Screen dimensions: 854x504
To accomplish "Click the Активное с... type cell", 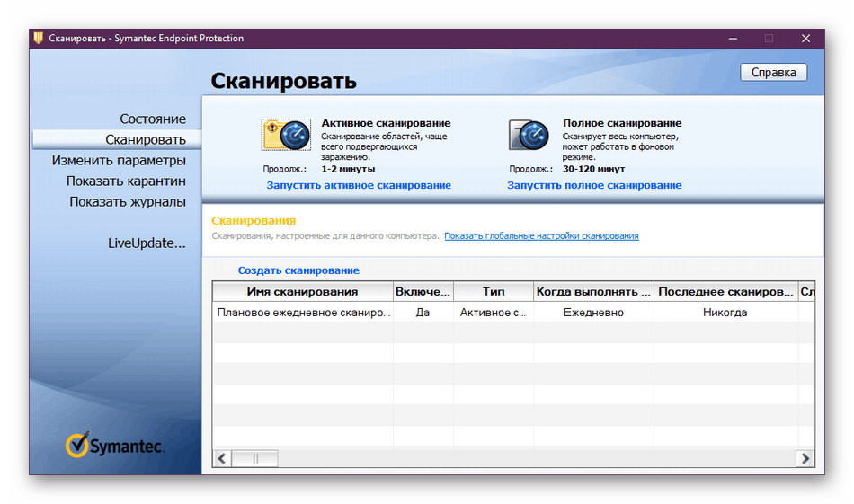I will click(494, 313).
